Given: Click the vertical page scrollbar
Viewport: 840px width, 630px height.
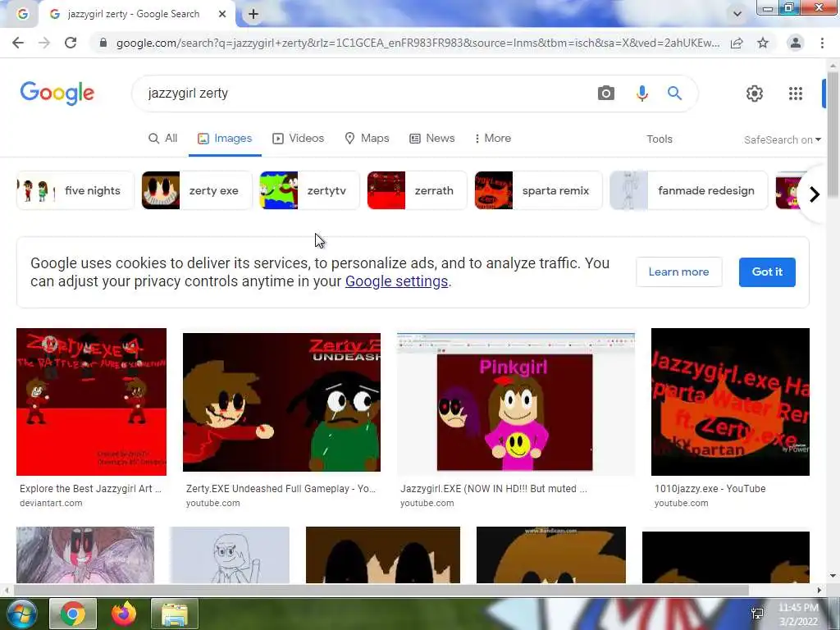Looking at the screenshot, I should pos(833,134).
